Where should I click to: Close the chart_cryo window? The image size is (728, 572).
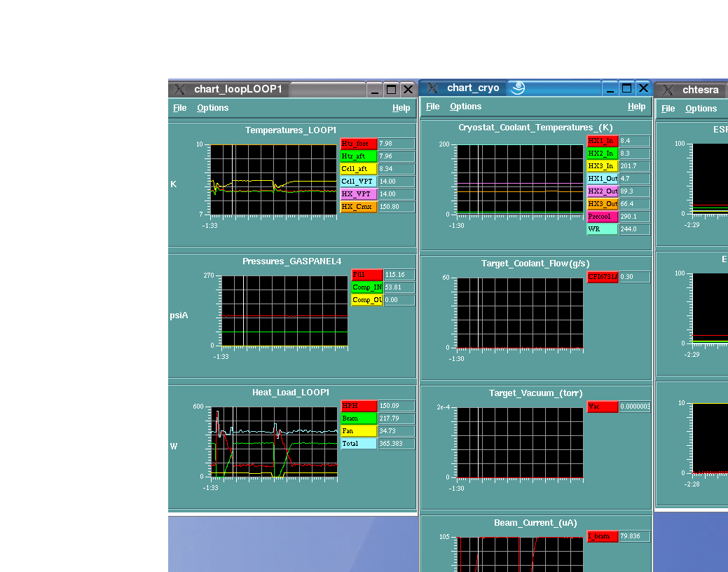pos(643,88)
